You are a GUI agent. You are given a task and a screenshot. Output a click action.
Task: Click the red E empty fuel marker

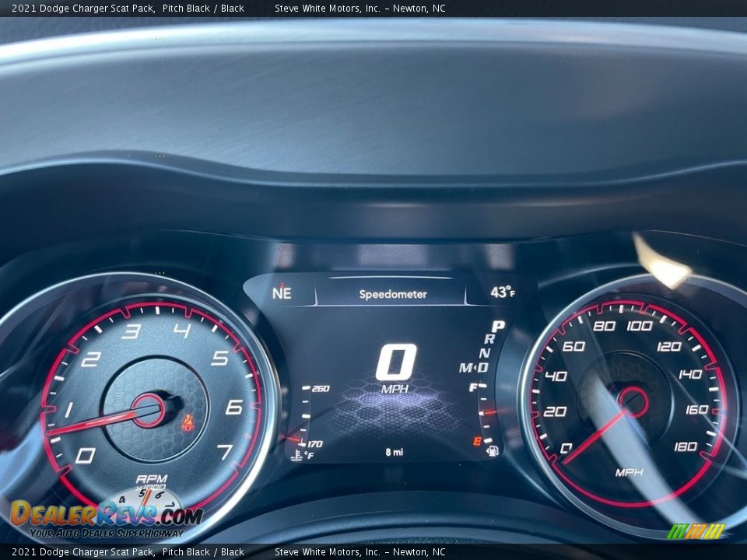[476, 442]
